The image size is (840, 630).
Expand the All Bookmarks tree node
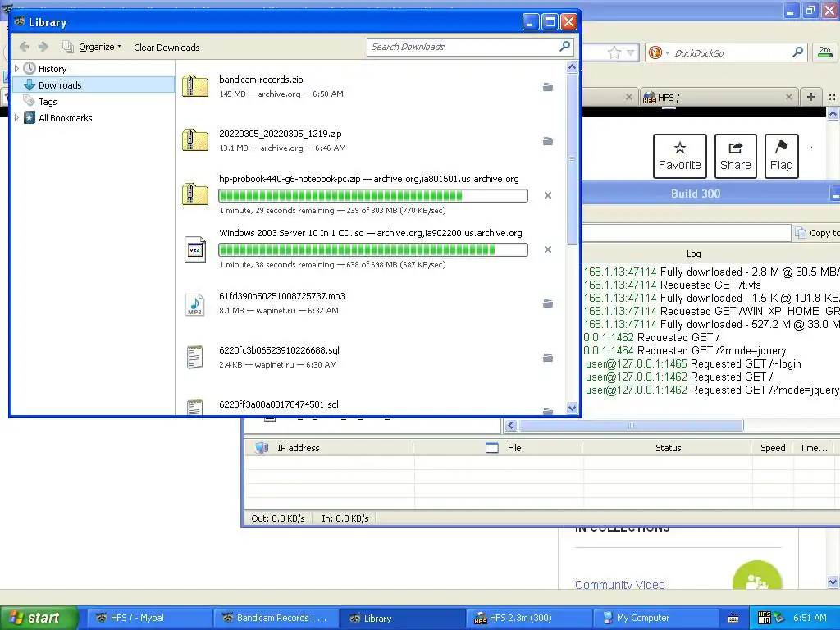[16, 118]
